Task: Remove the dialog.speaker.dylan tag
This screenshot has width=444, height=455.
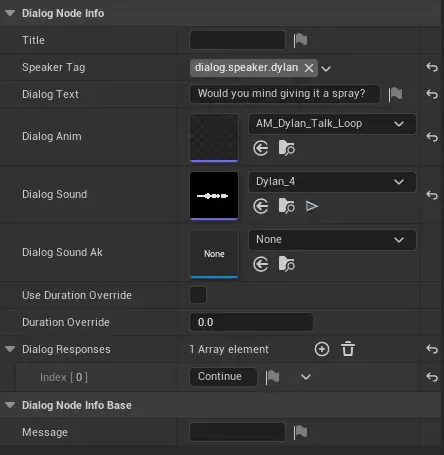Action: click(309, 68)
